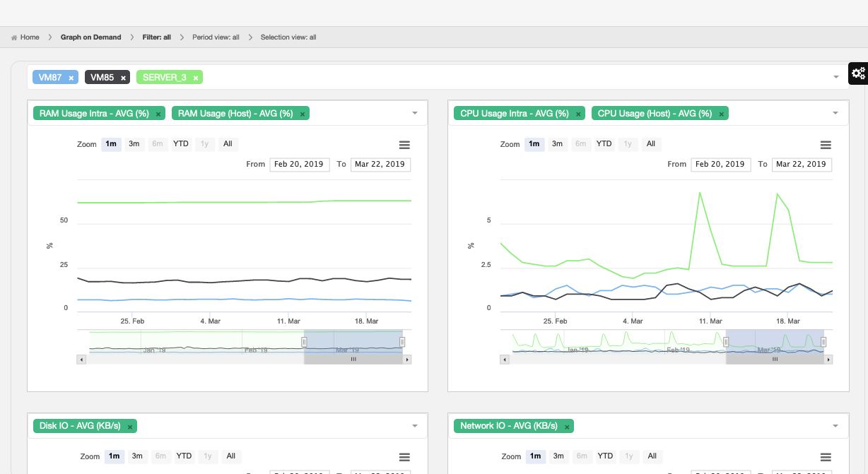Go to Graph on Demand breadcrumb
Image resolution: width=868 pixels, height=474 pixels.
point(90,37)
